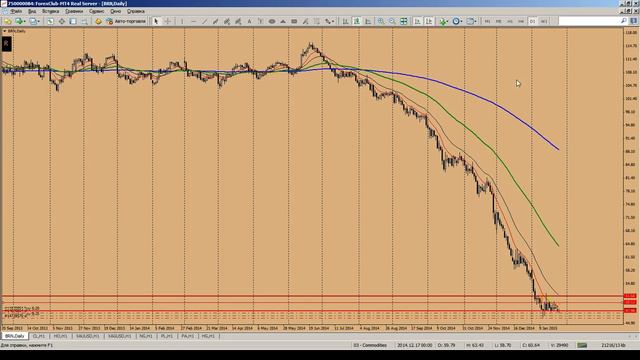Switch chart to line chart style
Screen dimensions: 640x360
(x=368, y=21)
